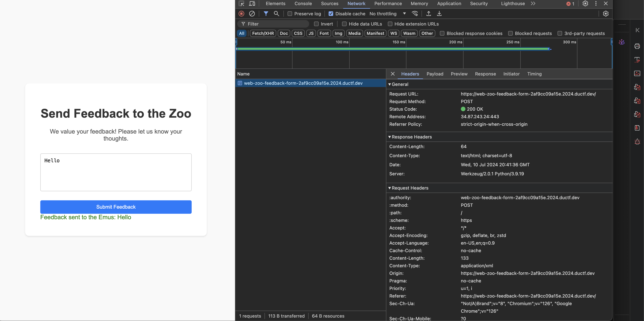Open network conditions wifi icon
The width and height of the screenshot is (644, 321).
pyautogui.click(x=415, y=14)
